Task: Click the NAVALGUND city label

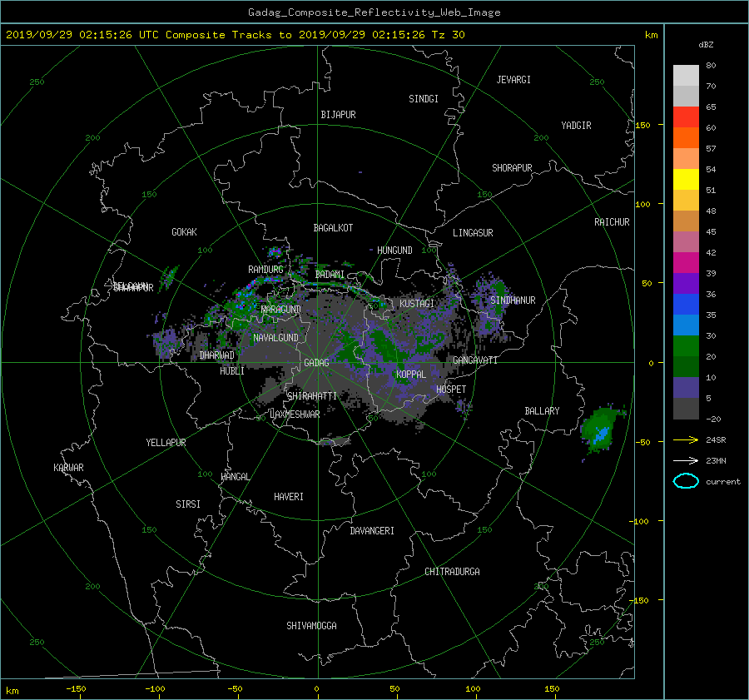Action: tap(275, 338)
